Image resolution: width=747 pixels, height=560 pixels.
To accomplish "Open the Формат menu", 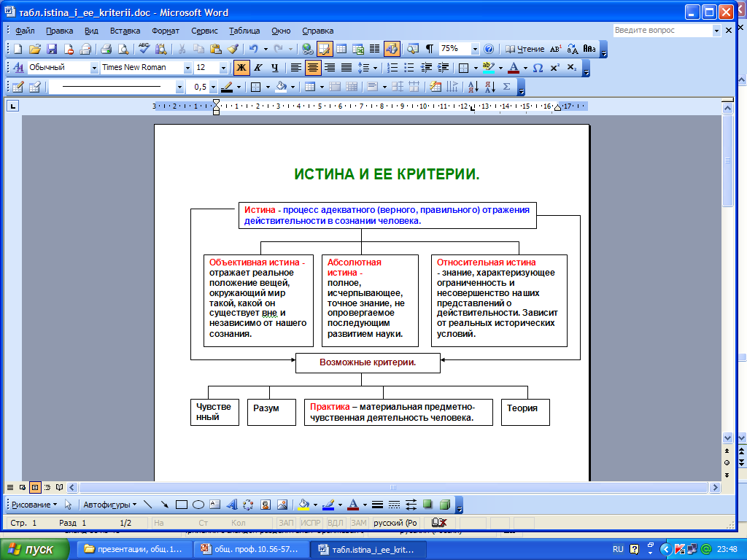I will click(166, 31).
